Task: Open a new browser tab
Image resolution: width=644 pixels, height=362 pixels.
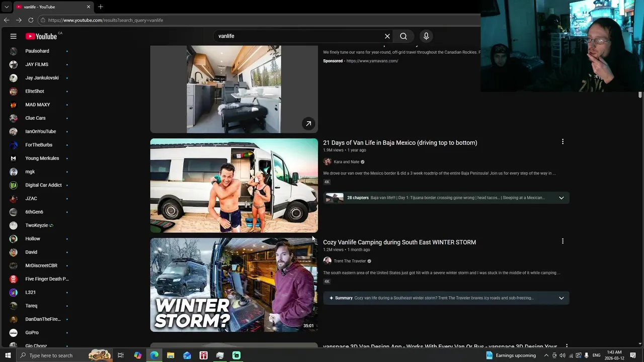Action: coord(101,7)
